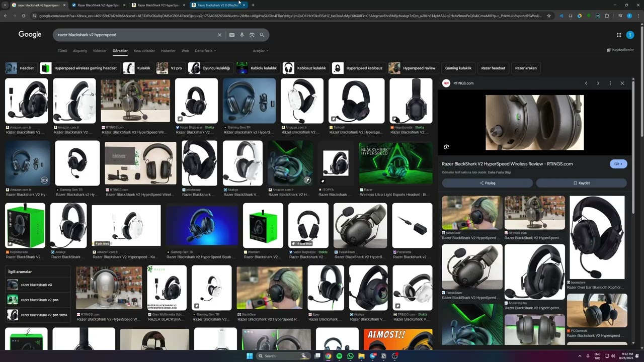Viewport: 644px width, 362px height.
Task: Open the Google account avatar below the toolbar
Action: pyautogui.click(x=630, y=35)
